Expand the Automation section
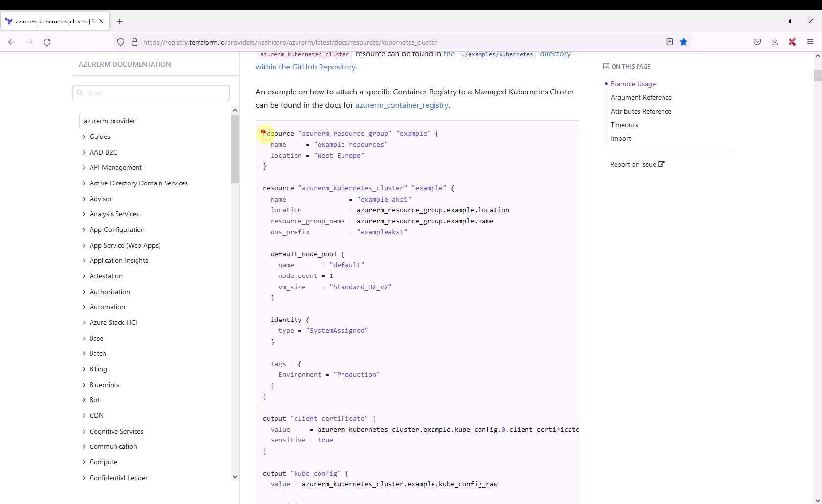Image resolution: width=822 pixels, height=504 pixels. pyautogui.click(x=107, y=307)
